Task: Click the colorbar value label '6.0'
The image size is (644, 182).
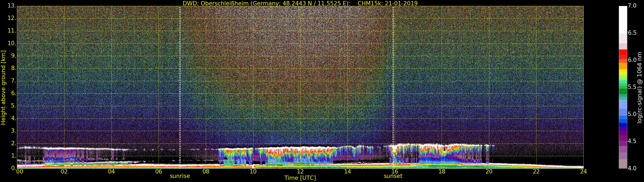Action: (x=632, y=60)
